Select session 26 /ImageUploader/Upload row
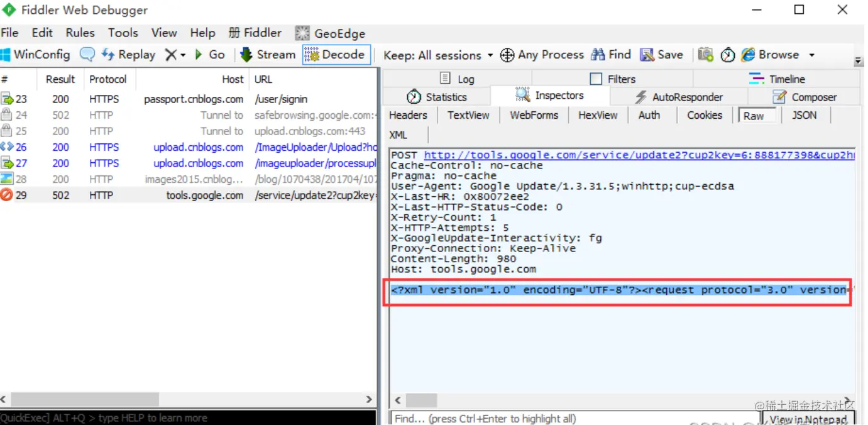Screen dimensions: 868x425 [x=189, y=147]
